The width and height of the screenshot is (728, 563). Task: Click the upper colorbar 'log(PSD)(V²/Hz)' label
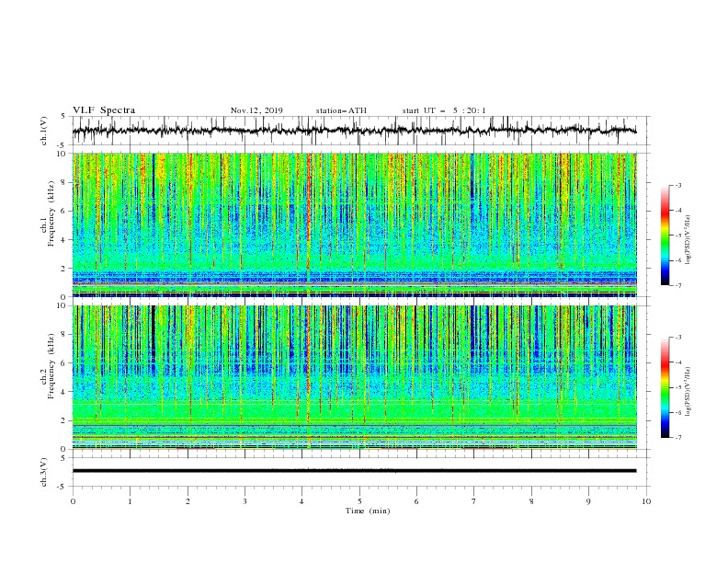[688, 240]
